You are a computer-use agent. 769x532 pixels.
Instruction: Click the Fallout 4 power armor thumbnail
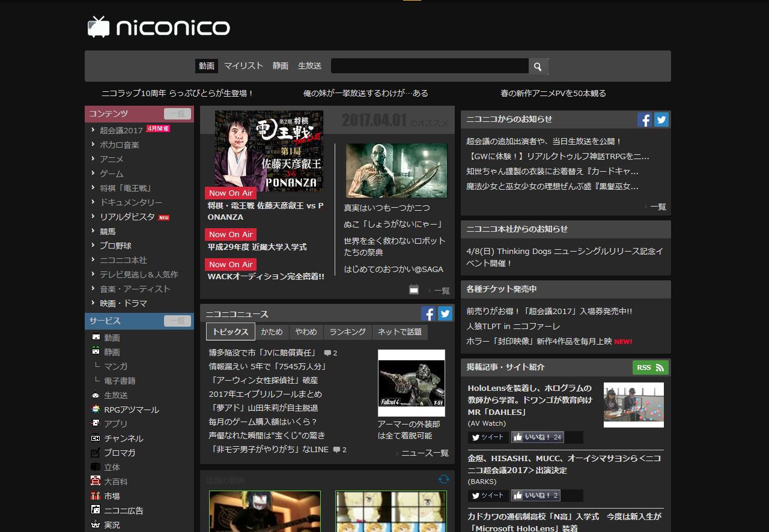pyautogui.click(x=411, y=382)
